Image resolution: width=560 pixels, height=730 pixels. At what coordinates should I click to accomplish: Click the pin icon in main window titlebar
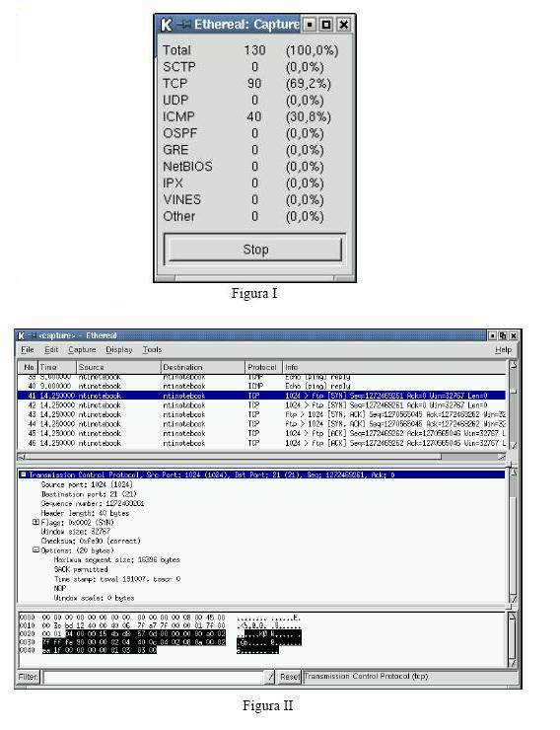[33, 335]
